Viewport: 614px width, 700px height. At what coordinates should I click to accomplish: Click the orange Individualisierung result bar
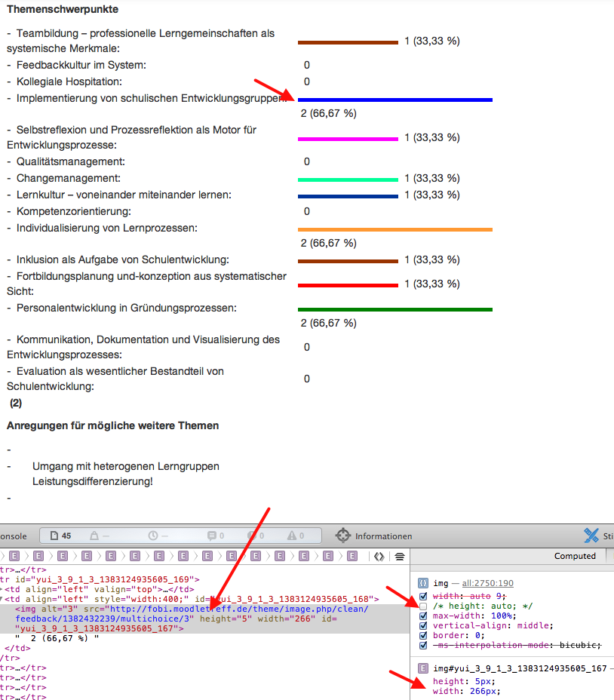[395, 230]
